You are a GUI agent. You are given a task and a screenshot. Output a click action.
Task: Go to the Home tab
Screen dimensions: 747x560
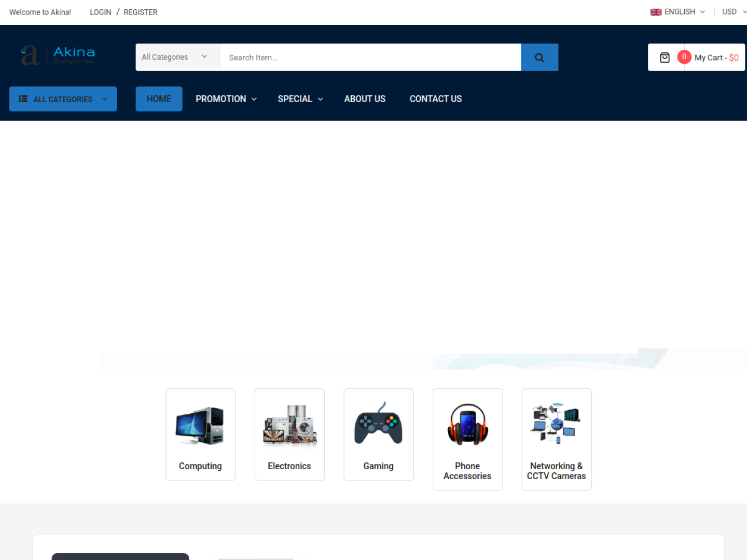[x=159, y=99]
